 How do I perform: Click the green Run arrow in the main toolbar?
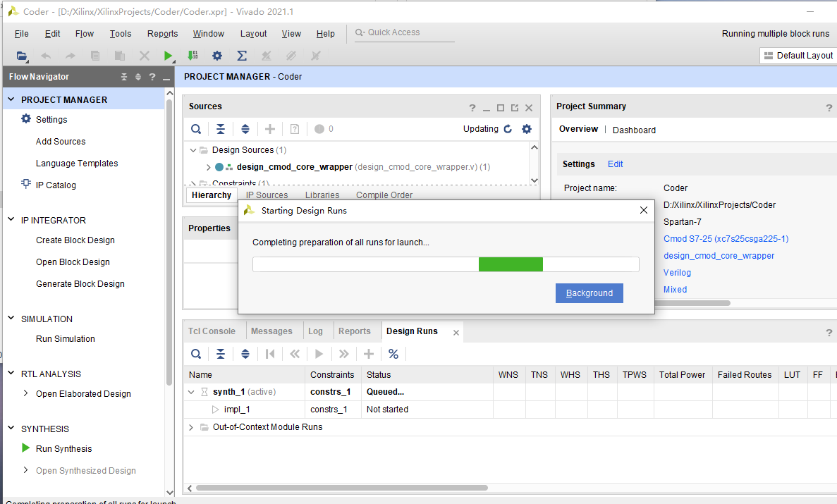[168, 56]
